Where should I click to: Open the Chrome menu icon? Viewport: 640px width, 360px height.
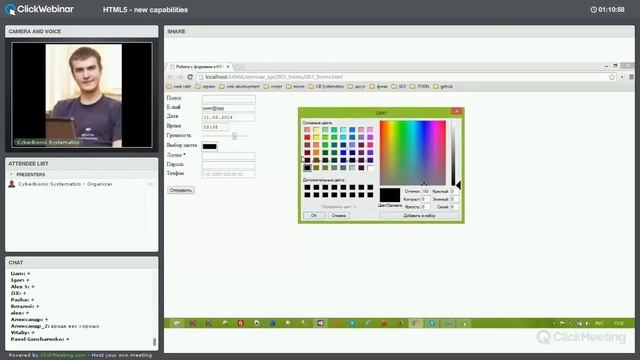pos(631,77)
